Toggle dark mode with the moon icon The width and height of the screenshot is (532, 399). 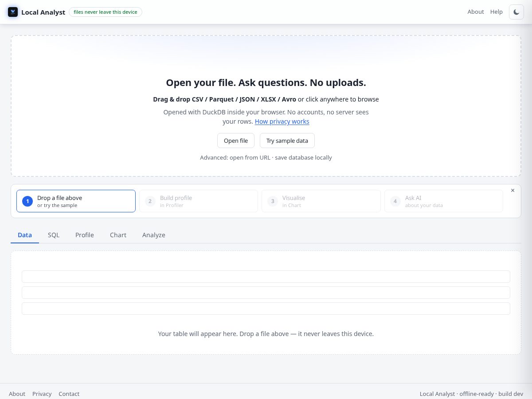coord(516,12)
